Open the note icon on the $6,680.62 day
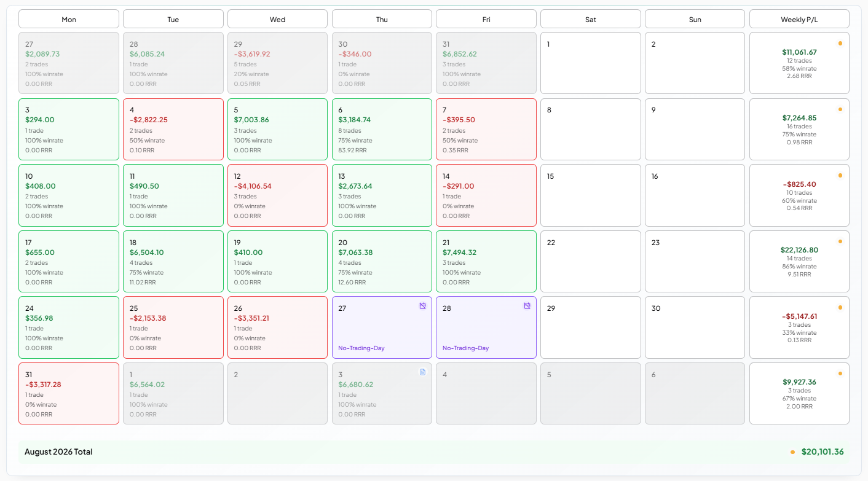868x481 pixels. [422, 372]
